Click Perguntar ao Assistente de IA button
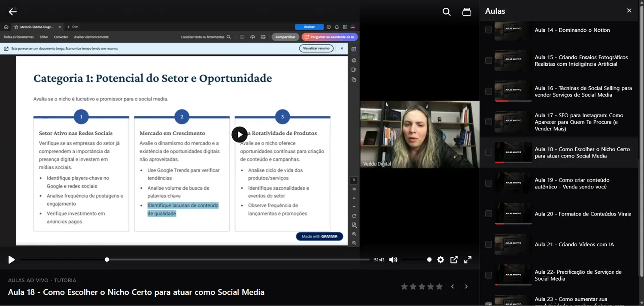 [x=330, y=37]
